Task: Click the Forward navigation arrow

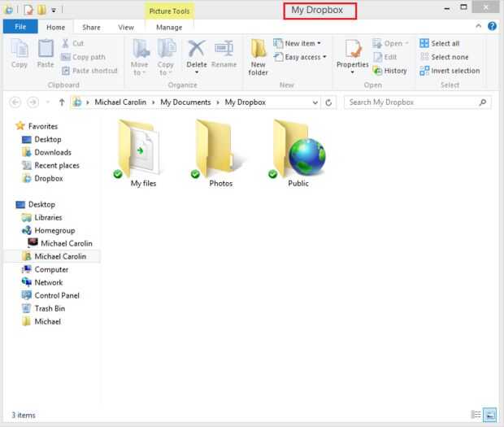Action: point(33,102)
